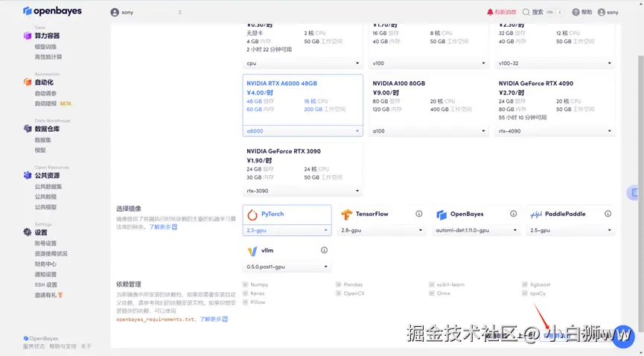Click the floating widget at the right edge

[633, 192]
